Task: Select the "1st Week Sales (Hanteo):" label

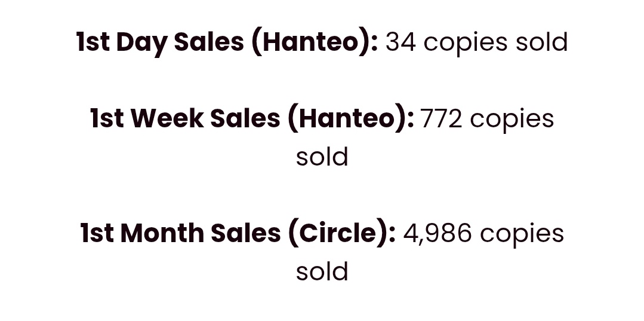Action: click(x=252, y=119)
